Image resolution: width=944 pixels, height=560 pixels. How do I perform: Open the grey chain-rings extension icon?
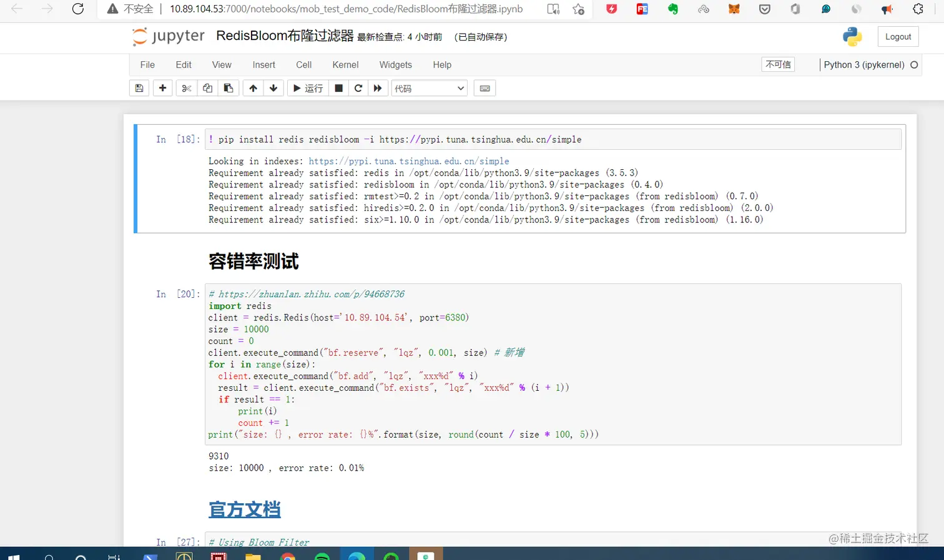[703, 9]
